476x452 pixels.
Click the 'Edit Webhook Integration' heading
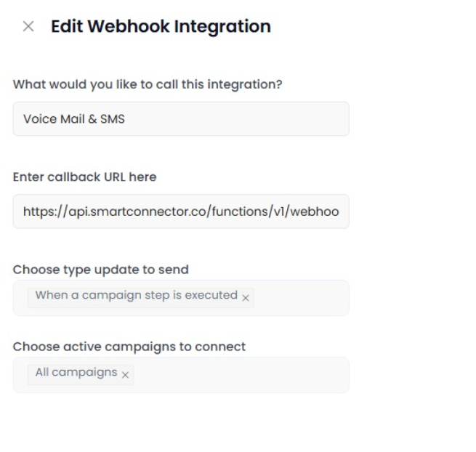tap(161, 26)
